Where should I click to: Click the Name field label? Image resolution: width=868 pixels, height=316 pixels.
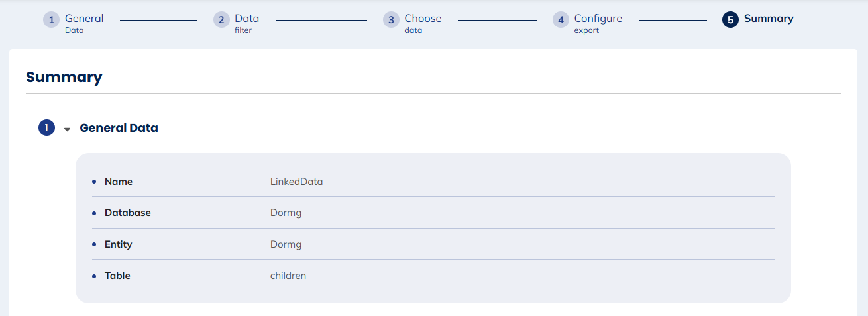pyautogui.click(x=119, y=181)
